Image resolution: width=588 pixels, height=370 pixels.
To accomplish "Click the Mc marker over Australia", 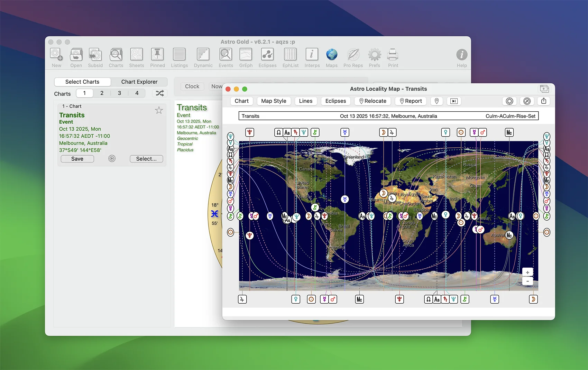I will point(509,235).
